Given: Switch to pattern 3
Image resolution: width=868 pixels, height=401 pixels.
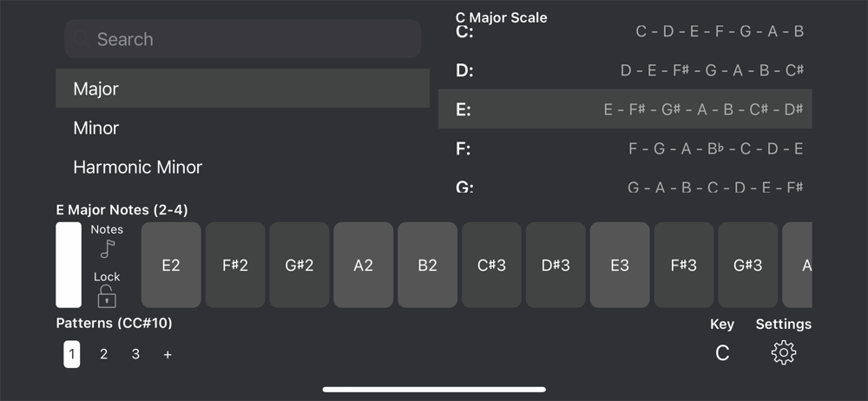Looking at the screenshot, I should pos(135,354).
